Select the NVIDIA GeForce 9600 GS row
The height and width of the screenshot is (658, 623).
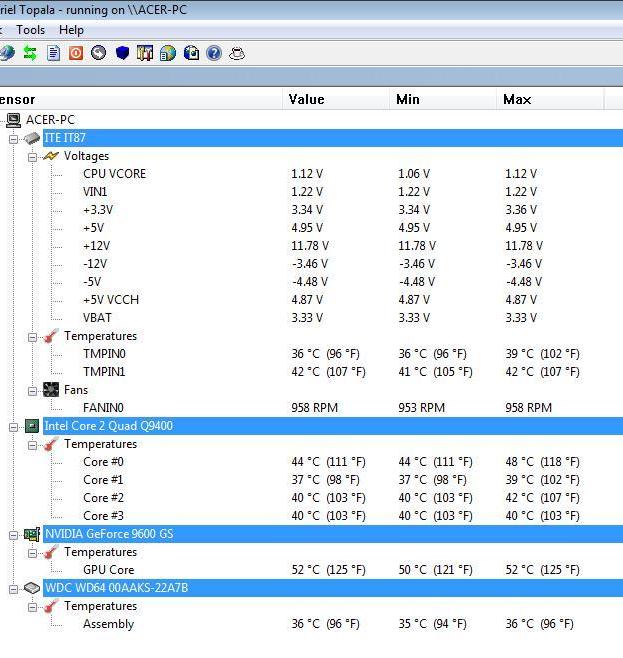click(333, 534)
